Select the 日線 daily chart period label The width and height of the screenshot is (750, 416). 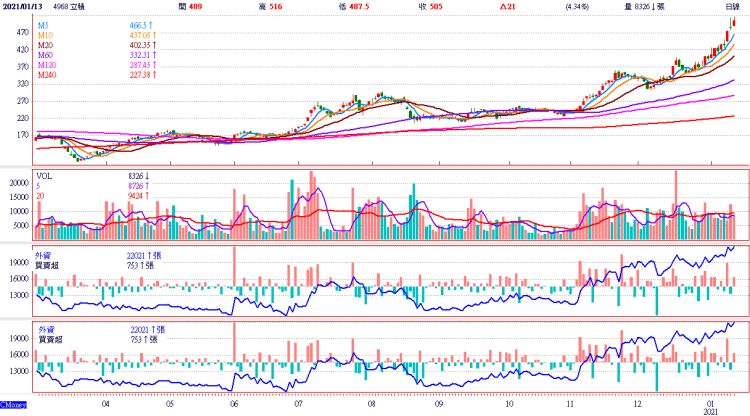(732, 6)
